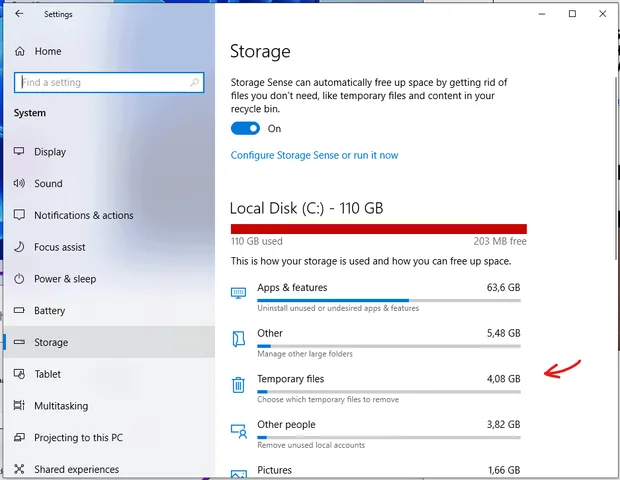Click the Find a setting search box

pos(109,82)
